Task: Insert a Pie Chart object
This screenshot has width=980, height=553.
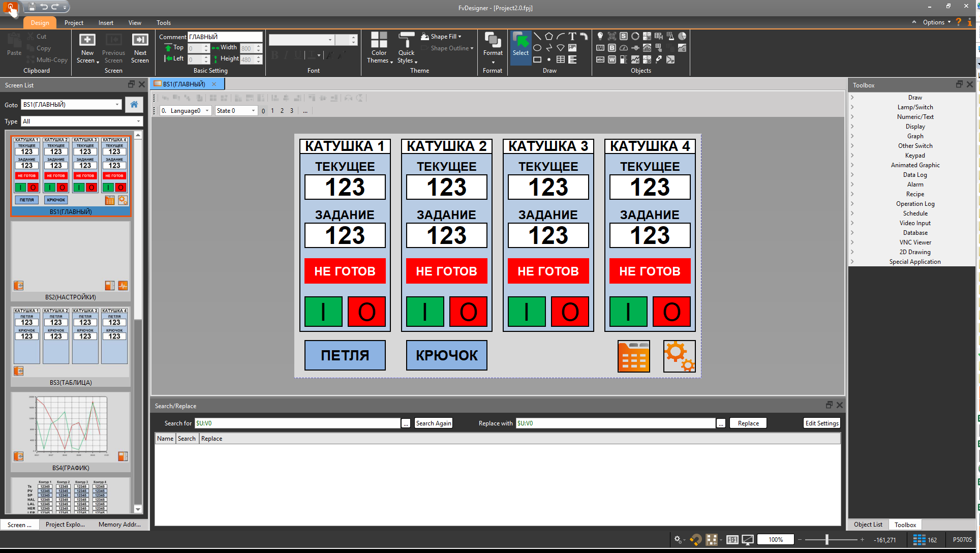Action: [682, 36]
